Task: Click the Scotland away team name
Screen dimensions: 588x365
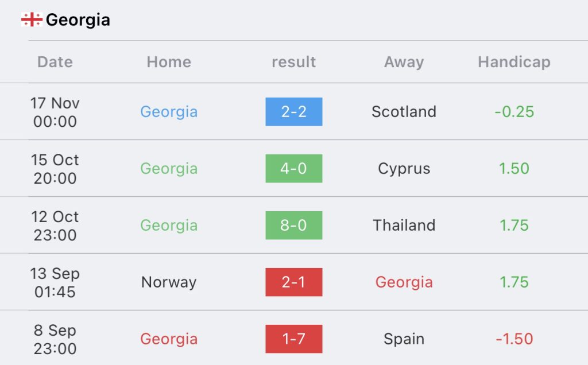Action: pyautogui.click(x=404, y=112)
